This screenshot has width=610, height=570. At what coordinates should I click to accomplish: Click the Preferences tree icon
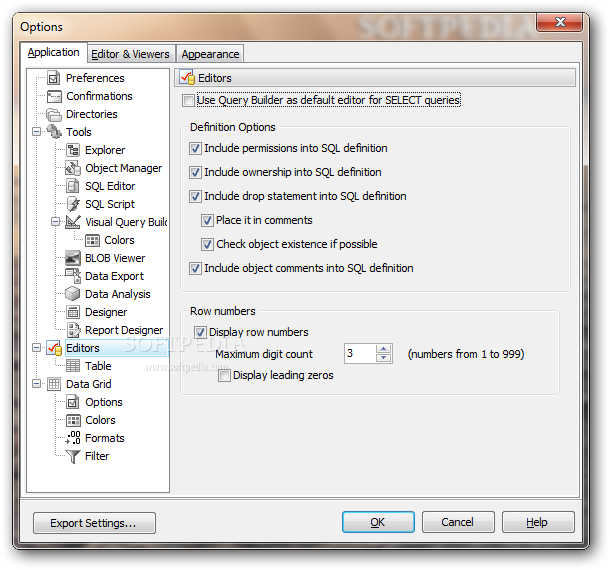tap(54, 78)
